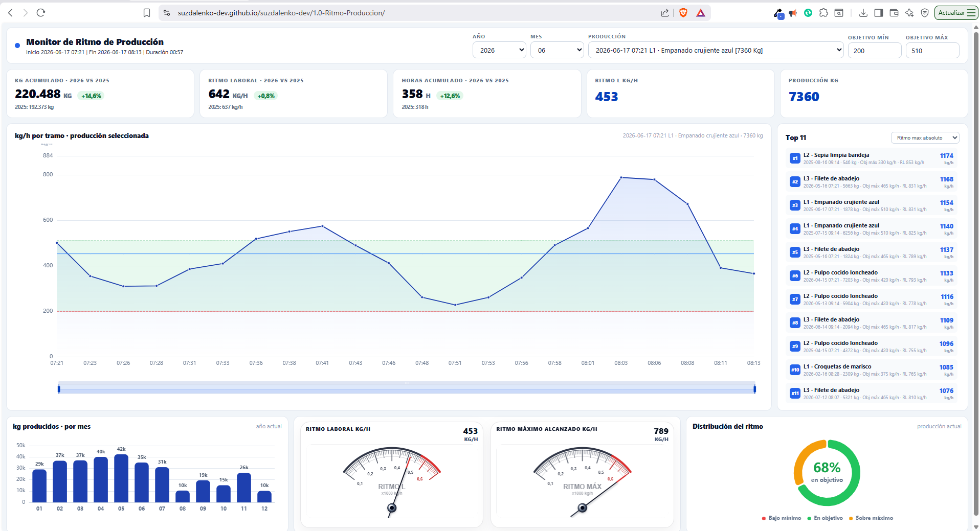The height and width of the screenshot is (531, 980).
Task: Open Brave VPN shield icon
Action: click(x=925, y=13)
